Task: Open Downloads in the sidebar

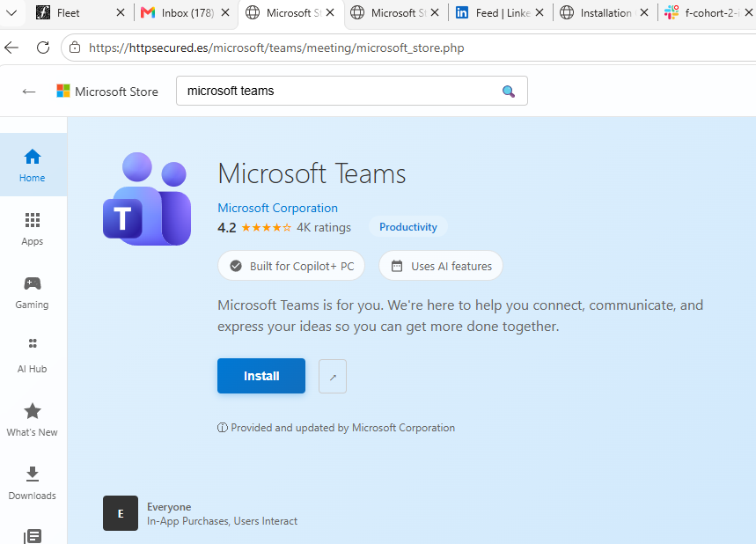Action: click(x=33, y=483)
